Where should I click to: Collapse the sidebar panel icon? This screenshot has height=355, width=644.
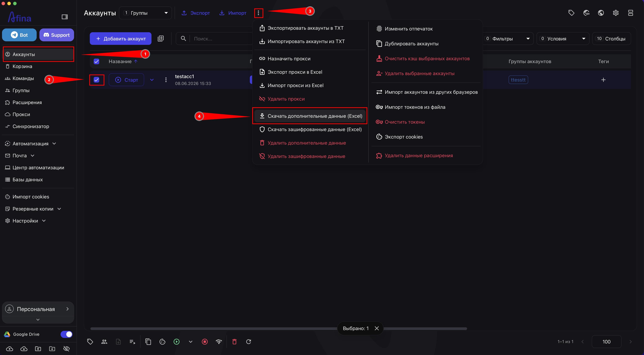coord(65,17)
